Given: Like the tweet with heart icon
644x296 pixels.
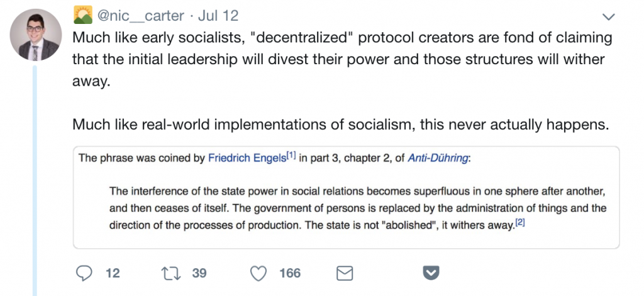Looking at the screenshot, I should tap(258, 273).
